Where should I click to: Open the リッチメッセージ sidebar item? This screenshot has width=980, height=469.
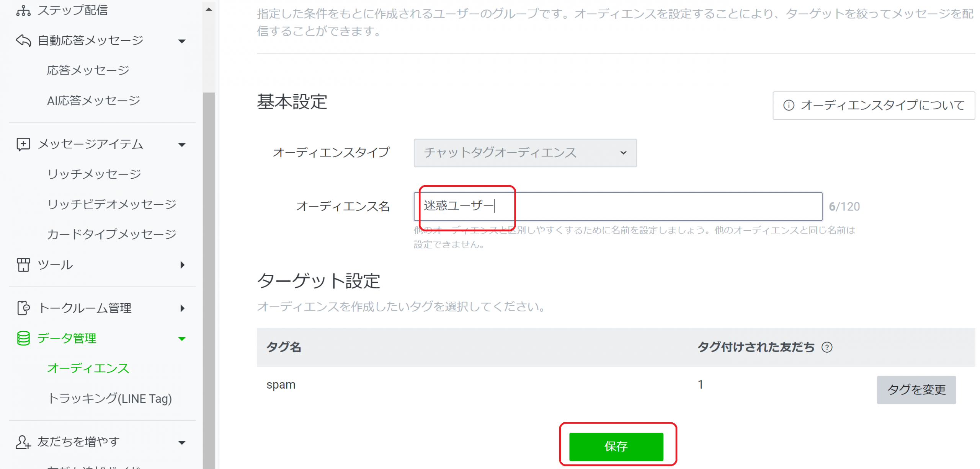pyautogui.click(x=94, y=174)
